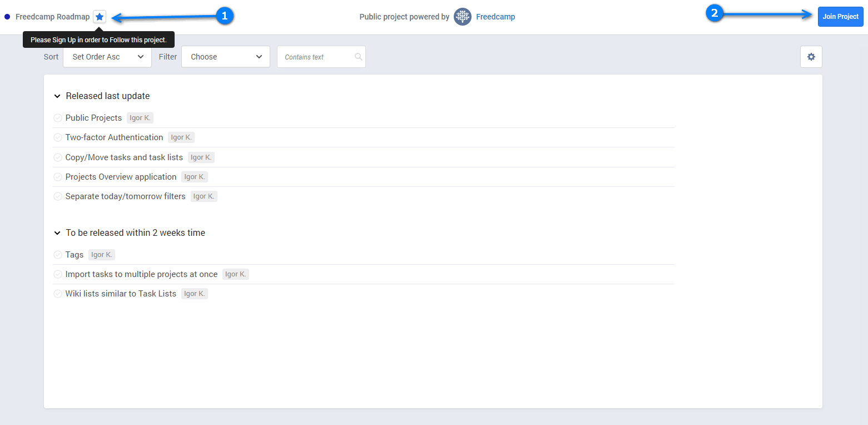This screenshot has width=868, height=425.
Task: Click the Join Project button
Action: click(x=840, y=17)
